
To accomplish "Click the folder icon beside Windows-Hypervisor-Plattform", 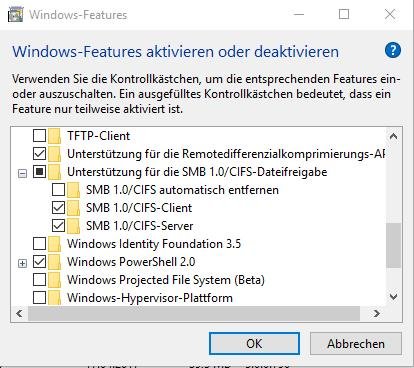I will click(55, 298).
